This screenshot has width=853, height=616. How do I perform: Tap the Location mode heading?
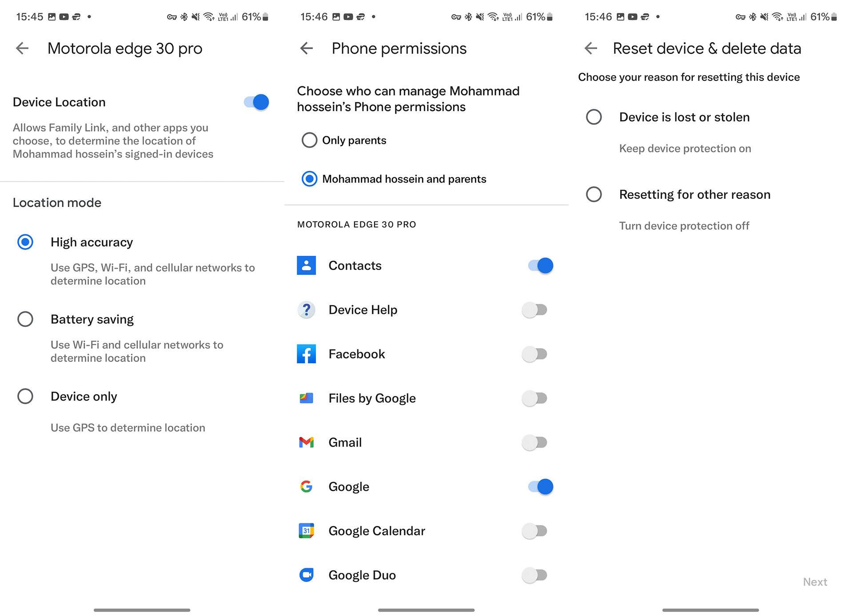tap(57, 203)
